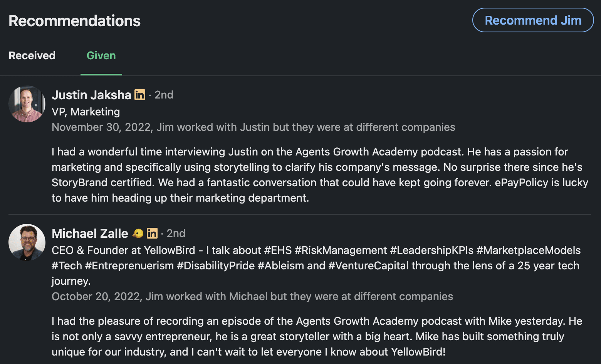Click the LinkedIn badge beside Justin Jaksha
This screenshot has height=364, width=601.
pyautogui.click(x=139, y=95)
